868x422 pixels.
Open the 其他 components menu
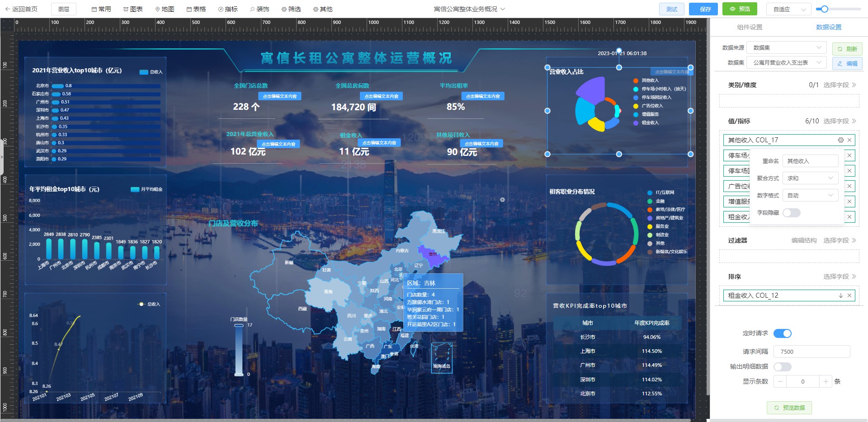[323, 9]
